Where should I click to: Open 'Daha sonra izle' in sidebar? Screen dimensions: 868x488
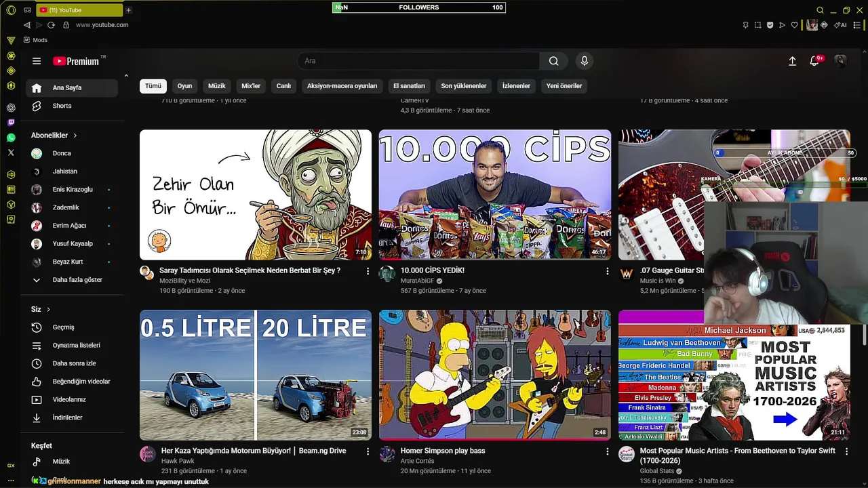click(72, 363)
